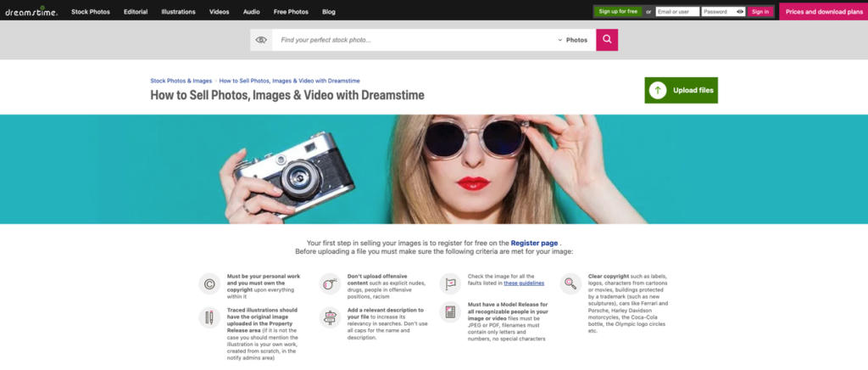Toggle password visibility eye icon
This screenshot has height=370, width=868.
pyautogui.click(x=739, y=12)
